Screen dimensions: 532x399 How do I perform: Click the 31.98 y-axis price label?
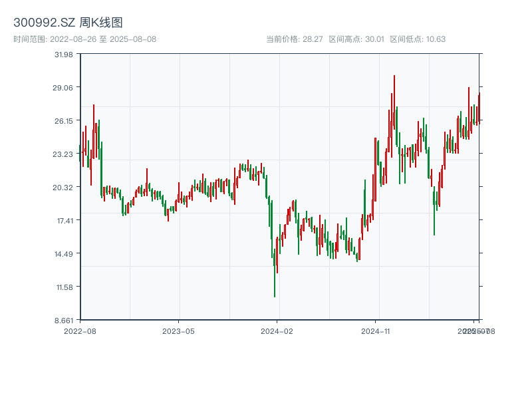tap(64, 55)
